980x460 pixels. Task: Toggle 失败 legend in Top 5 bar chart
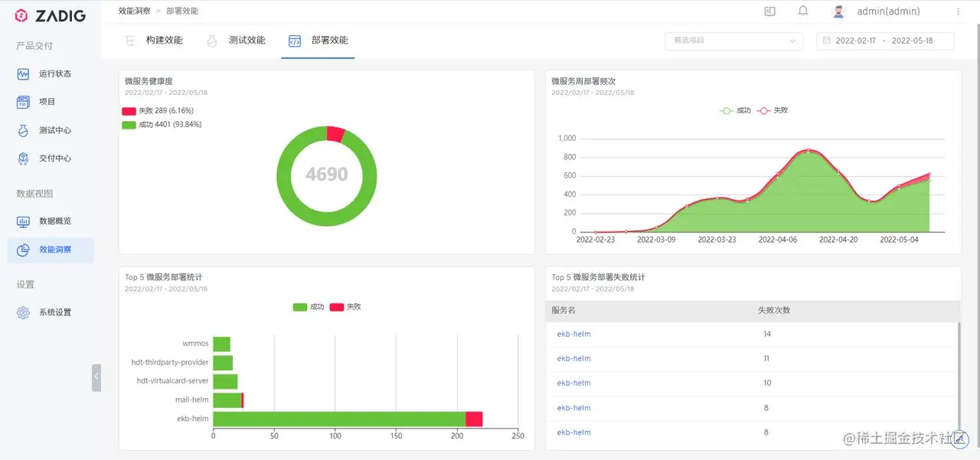[x=345, y=307]
